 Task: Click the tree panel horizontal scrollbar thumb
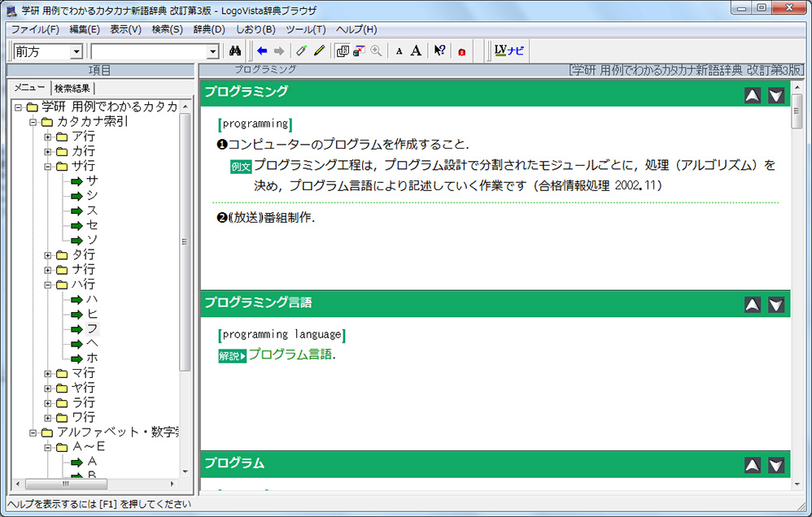(66, 484)
